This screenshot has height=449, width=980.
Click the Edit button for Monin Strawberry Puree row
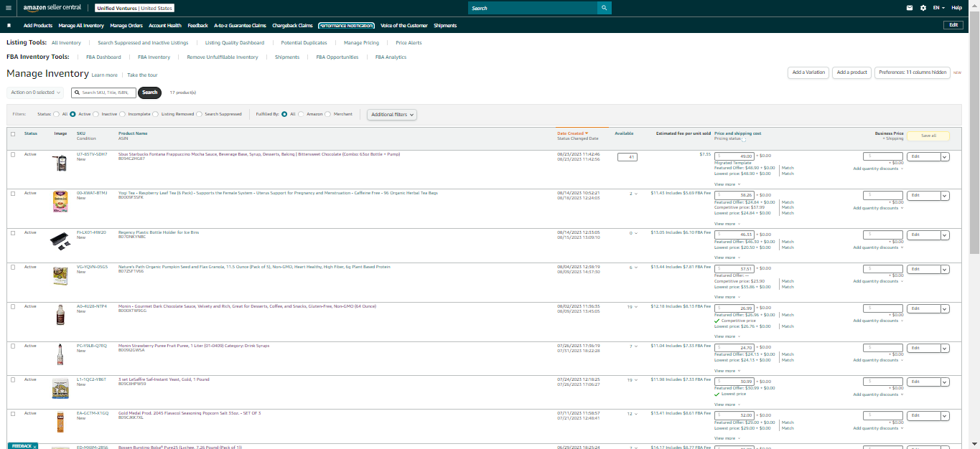(x=923, y=348)
